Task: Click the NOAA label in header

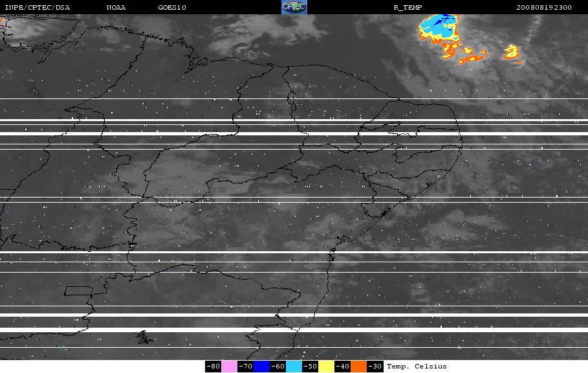Action: (116, 8)
